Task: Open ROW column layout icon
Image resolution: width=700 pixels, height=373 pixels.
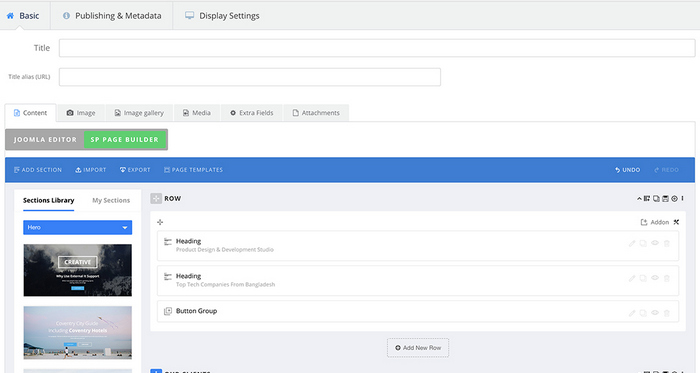Action: 647,199
